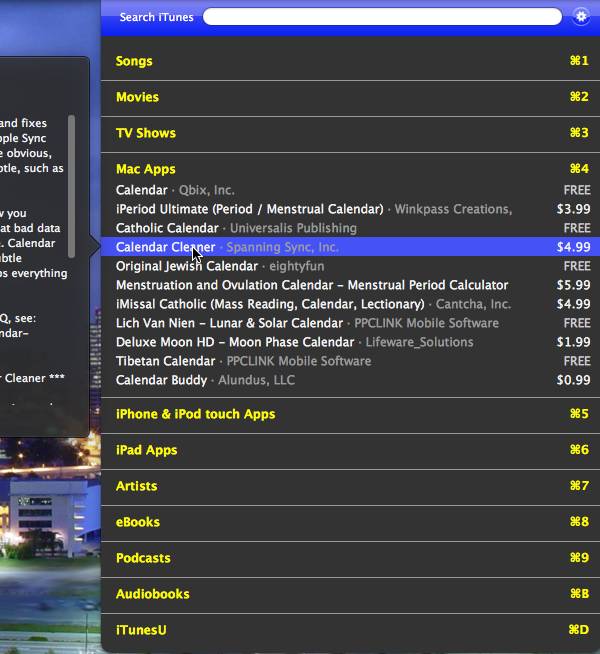Select iPeriod Ultimate result
The image size is (600, 654).
point(350,209)
